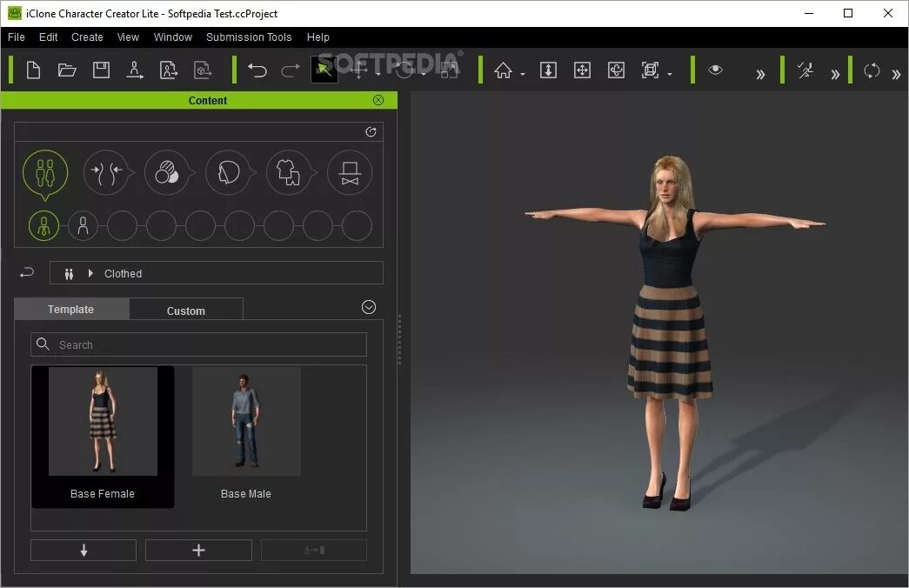Image resolution: width=909 pixels, height=588 pixels.
Task: Select the second small avatar circle
Action: tap(84, 226)
